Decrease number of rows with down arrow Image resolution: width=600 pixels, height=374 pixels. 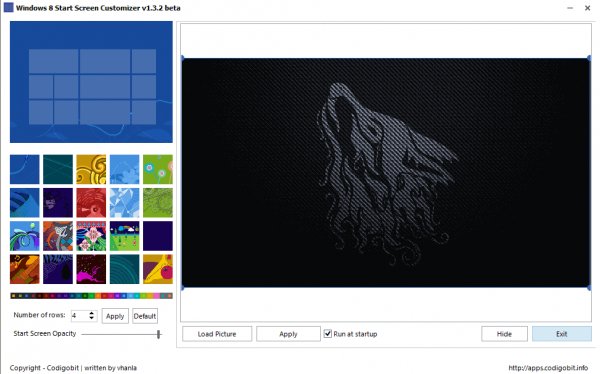click(91, 318)
